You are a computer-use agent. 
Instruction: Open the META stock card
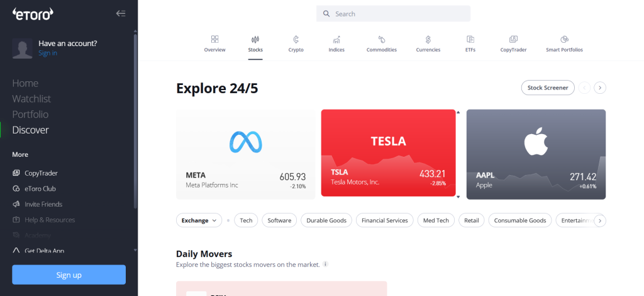tap(246, 154)
